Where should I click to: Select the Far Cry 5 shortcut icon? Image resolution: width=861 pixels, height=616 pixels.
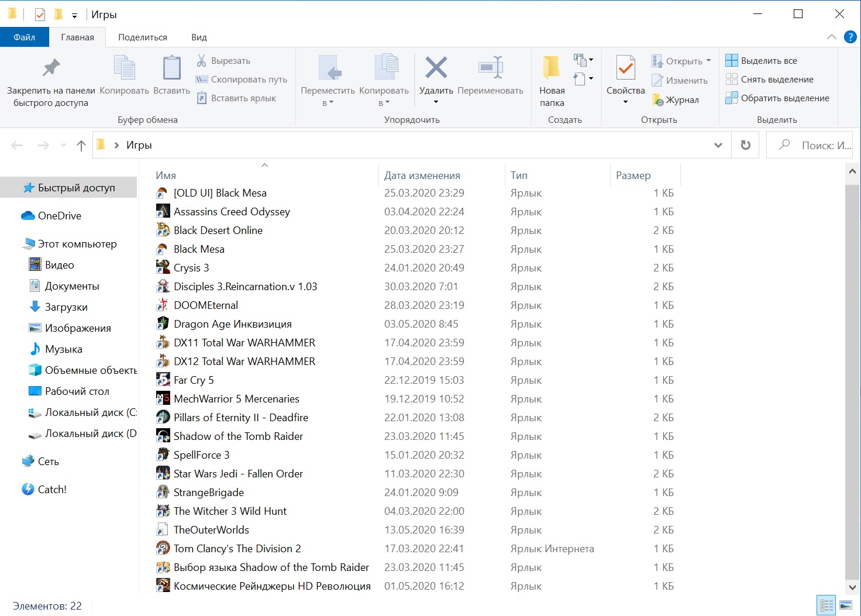click(x=163, y=380)
